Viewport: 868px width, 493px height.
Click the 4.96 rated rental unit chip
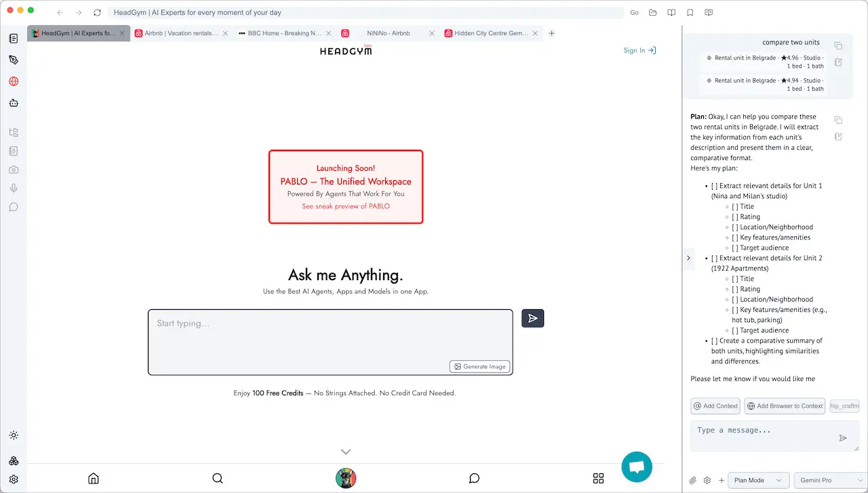click(764, 62)
